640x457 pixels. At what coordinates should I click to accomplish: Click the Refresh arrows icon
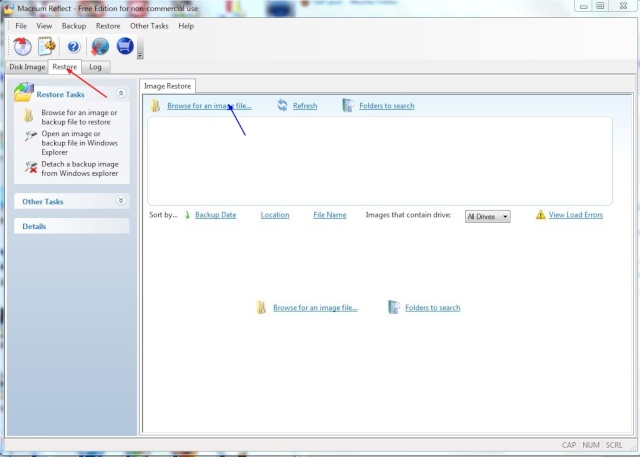click(x=282, y=105)
